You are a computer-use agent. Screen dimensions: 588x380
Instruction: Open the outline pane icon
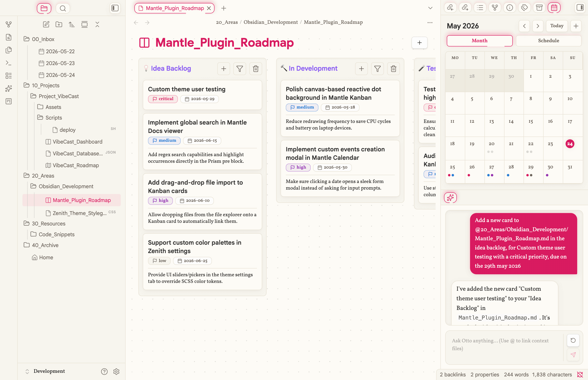point(480,8)
